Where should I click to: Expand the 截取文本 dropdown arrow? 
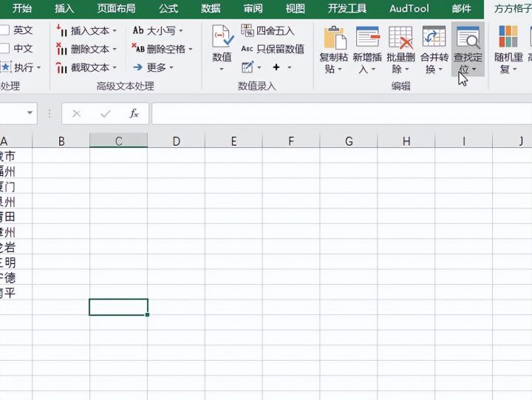coord(115,68)
